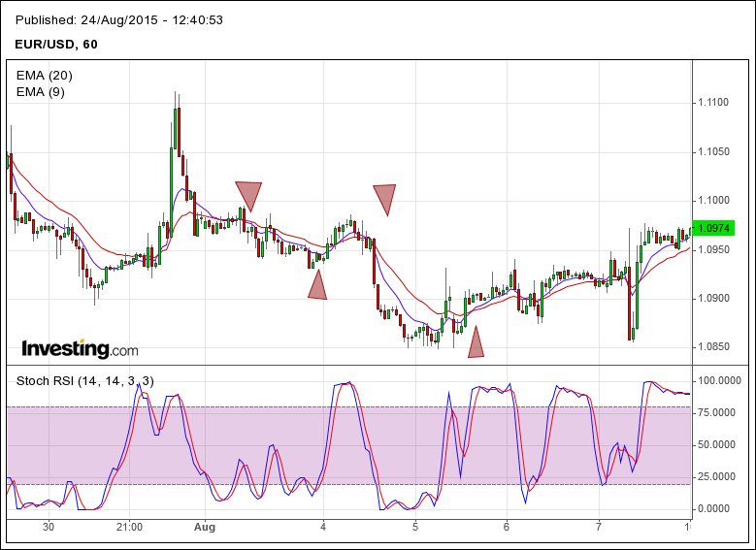
Task: Click the Investing.com logo watermark
Action: coord(80,349)
